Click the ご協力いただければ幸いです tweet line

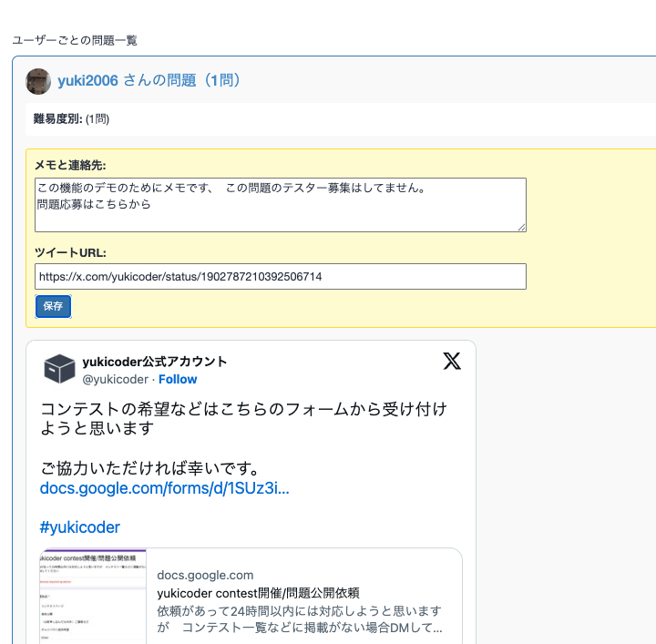(x=149, y=468)
